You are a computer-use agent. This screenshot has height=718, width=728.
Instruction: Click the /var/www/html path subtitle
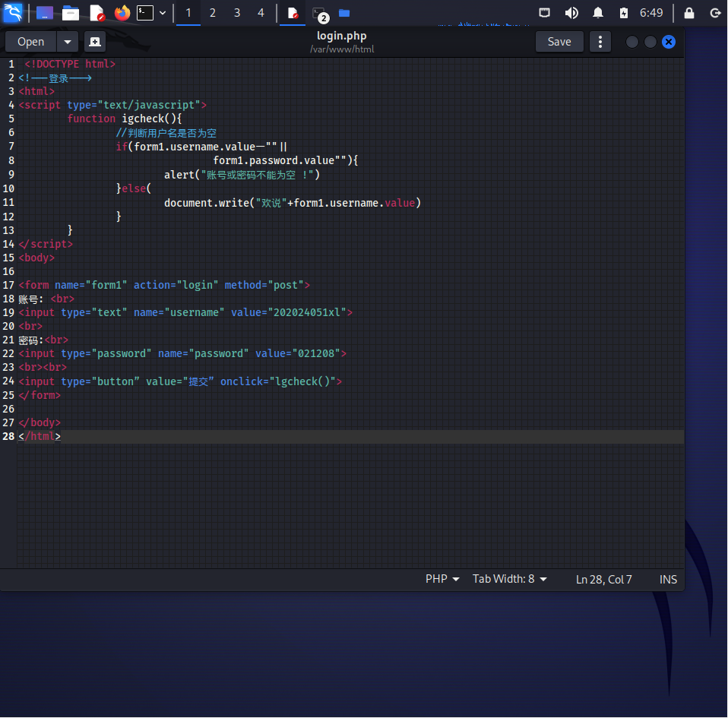pyautogui.click(x=342, y=49)
